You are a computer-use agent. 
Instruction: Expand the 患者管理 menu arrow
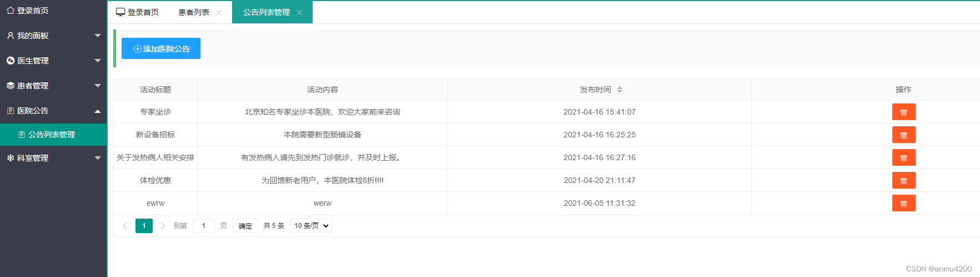[x=98, y=86]
